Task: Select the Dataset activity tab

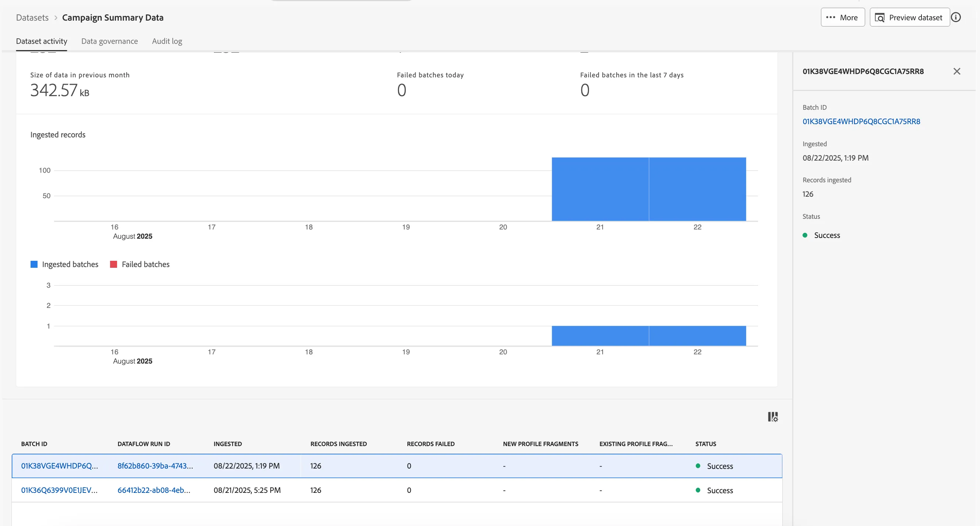Action: point(42,41)
